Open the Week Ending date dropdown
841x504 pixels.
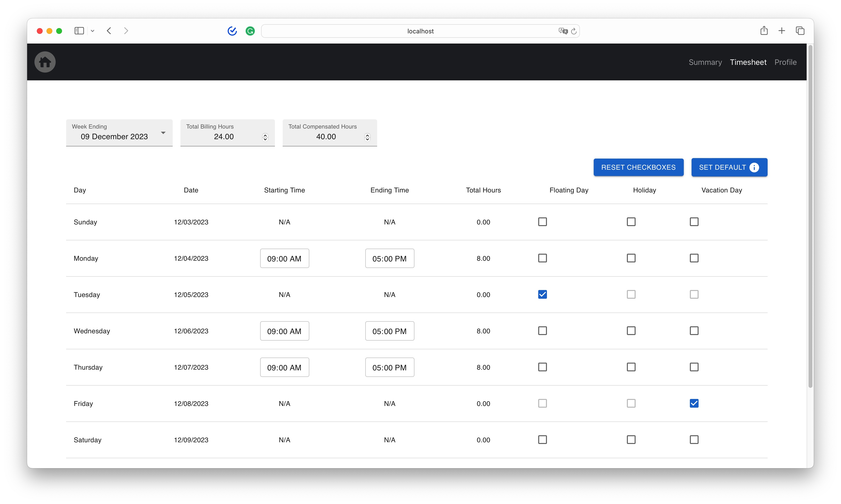point(163,133)
